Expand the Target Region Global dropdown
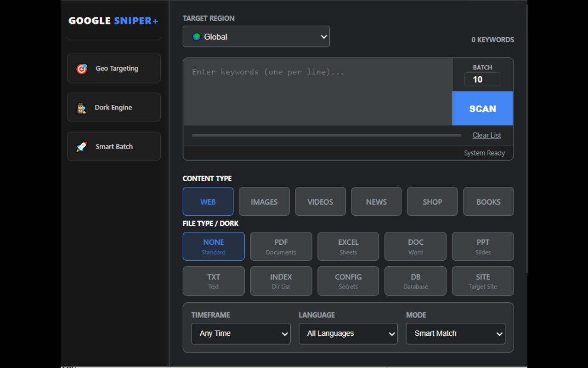 point(256,37)
